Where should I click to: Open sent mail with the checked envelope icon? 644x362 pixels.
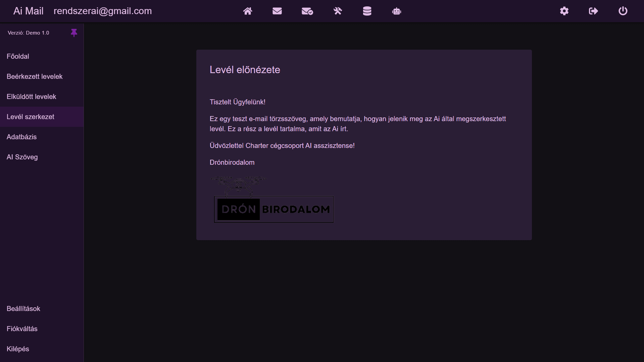pyautogui.click(x=307, y=11)
